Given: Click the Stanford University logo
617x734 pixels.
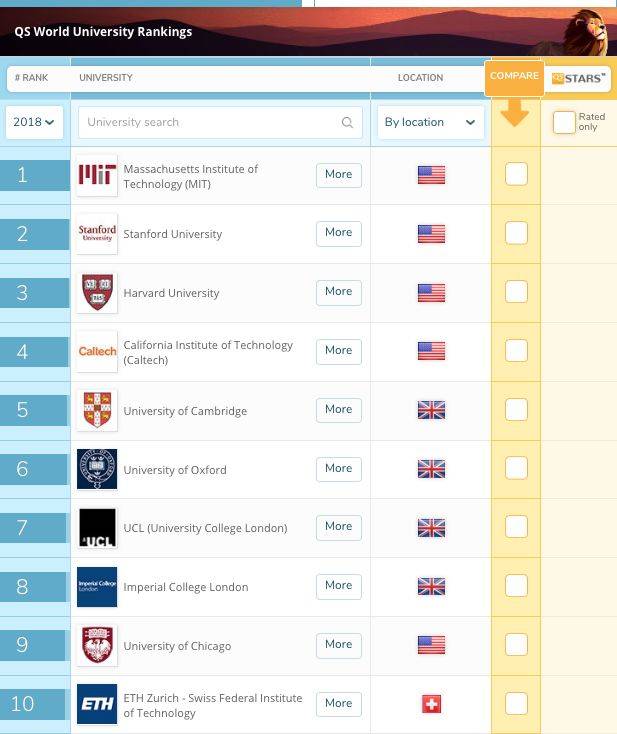Looking at the screenshot, I should point(97,234).
